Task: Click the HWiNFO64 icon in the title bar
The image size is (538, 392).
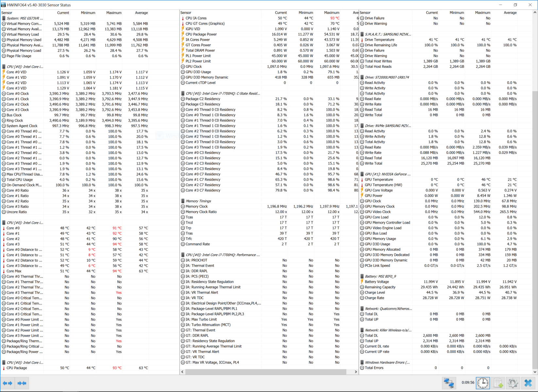Action: [4, 5]
